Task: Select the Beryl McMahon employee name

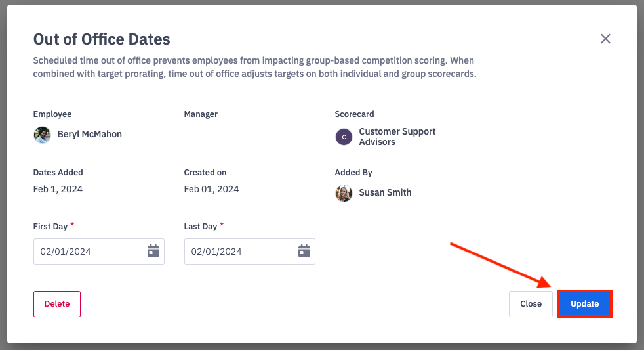Action: click(x=90, y=134)
